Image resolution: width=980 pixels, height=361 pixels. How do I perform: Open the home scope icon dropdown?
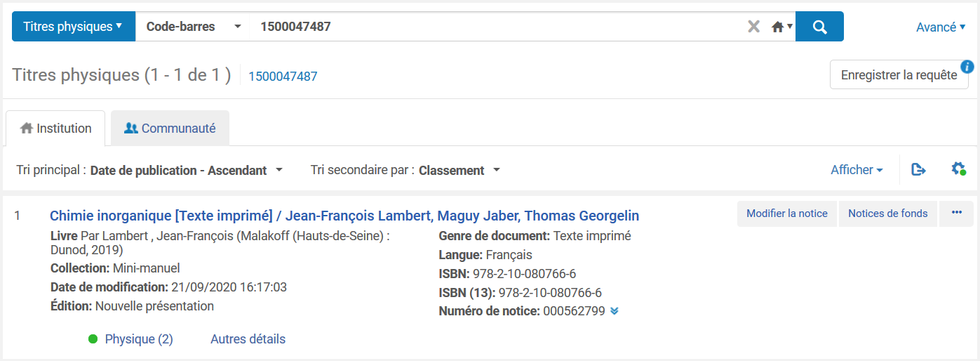[x=781, y=27]
